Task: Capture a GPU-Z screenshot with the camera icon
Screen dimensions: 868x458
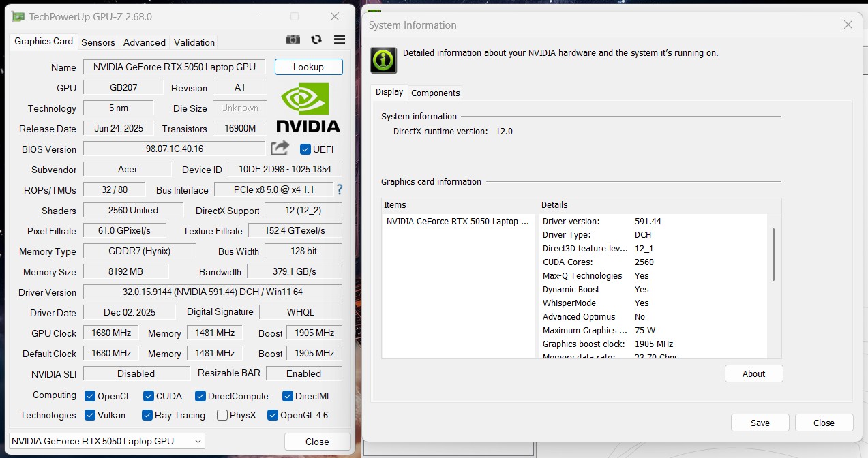Action: point(293,39)
